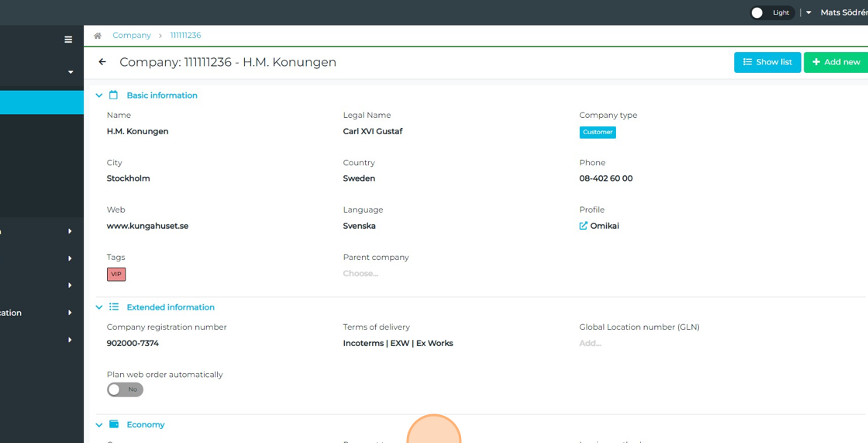The height and width of the screenshot is (443, 868).
Task: Collapse the Basic information section
Action: pos(99,95)
